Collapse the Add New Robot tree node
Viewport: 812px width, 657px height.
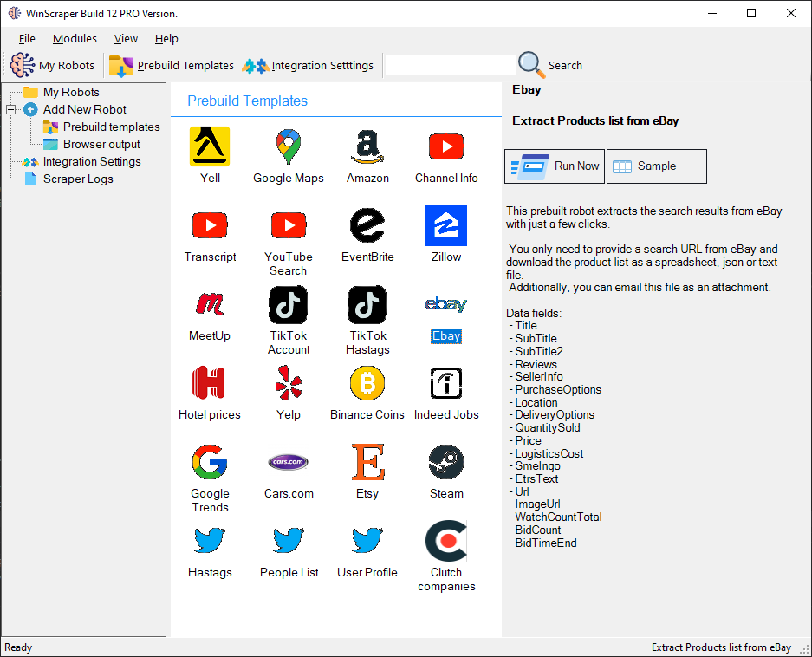[x=11, y=110]
